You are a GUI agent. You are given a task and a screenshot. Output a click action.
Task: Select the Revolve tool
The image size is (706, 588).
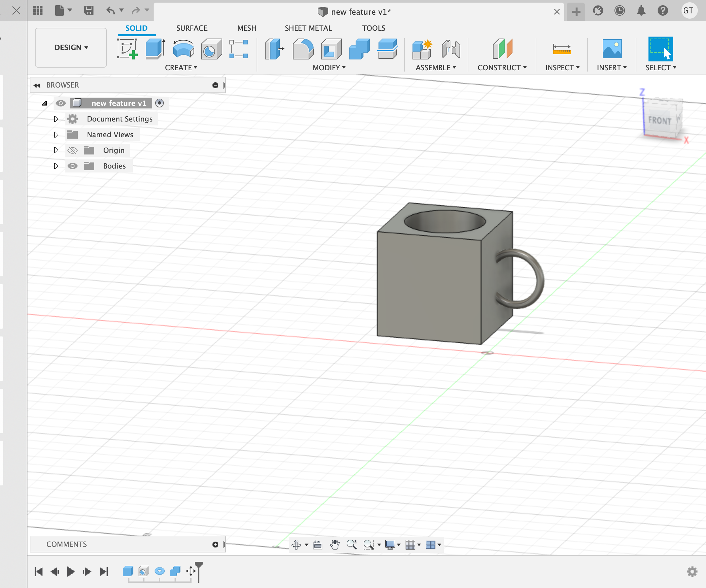point(184,49)
